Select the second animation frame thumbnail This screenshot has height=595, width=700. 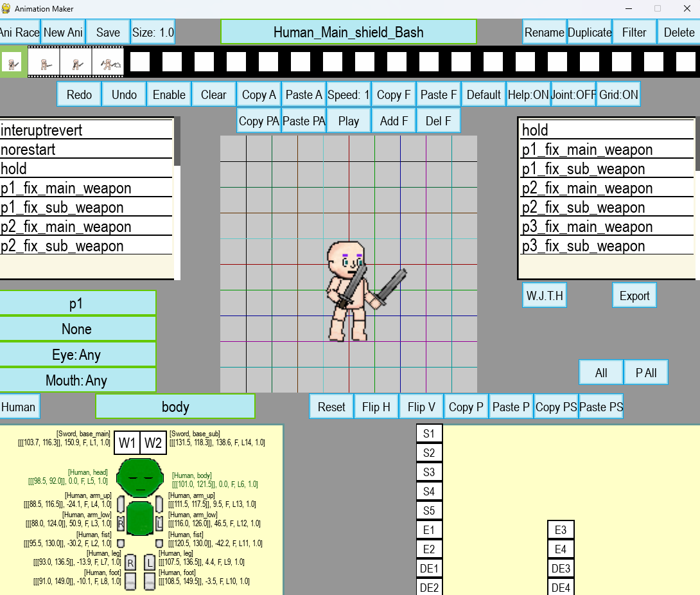pos(44,62)
